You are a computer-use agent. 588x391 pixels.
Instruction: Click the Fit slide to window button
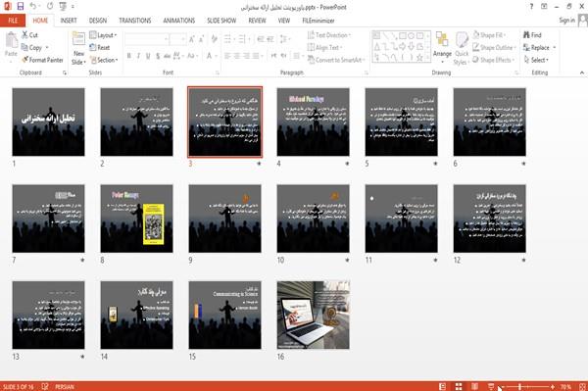[582, 386]
